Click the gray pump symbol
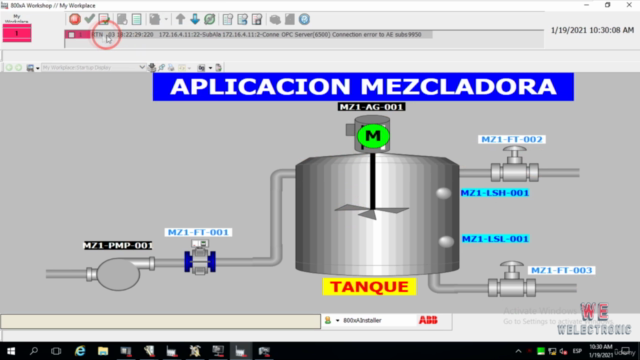 pos(119,273)
